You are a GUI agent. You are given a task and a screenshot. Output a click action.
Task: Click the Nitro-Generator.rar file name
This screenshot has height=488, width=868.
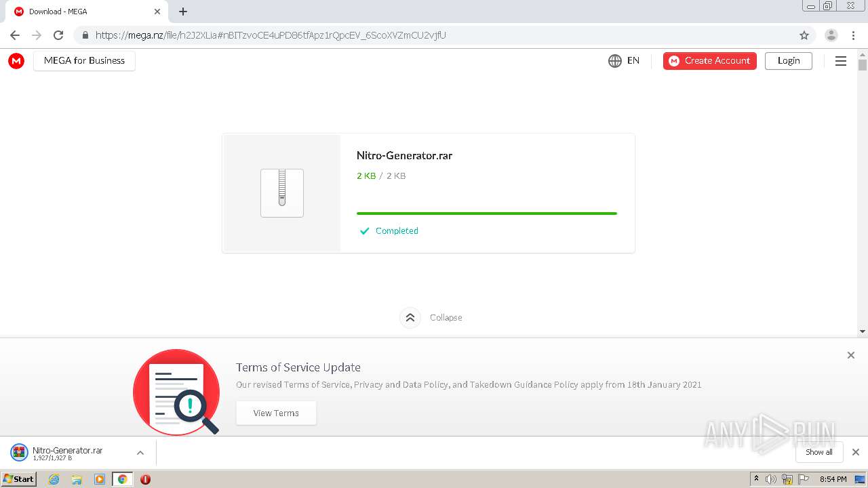click(x=404, y=155)
